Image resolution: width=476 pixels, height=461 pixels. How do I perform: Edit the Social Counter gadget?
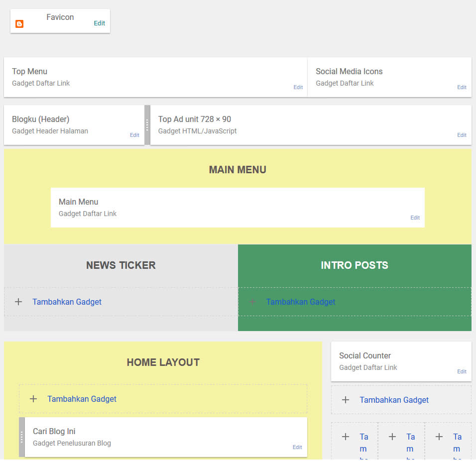tap(462, 371)
